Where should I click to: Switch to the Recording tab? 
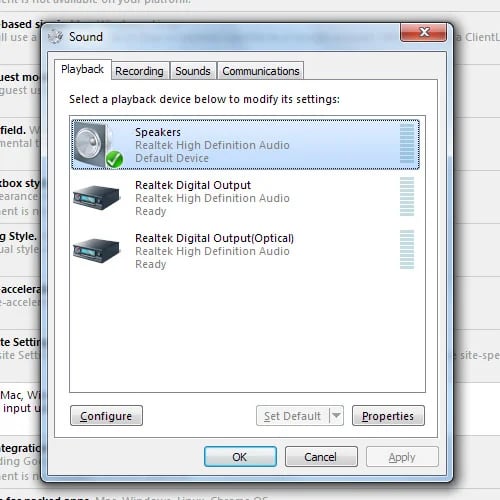point(139,71)
